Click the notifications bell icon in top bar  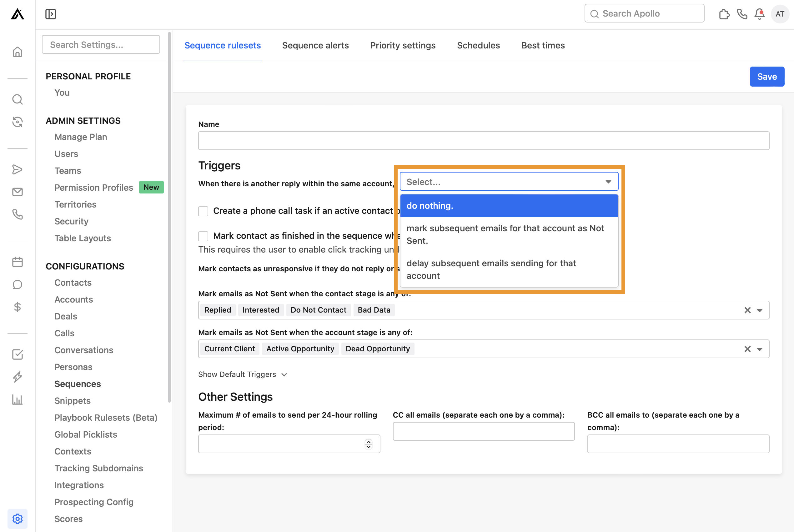coord(760,14)
